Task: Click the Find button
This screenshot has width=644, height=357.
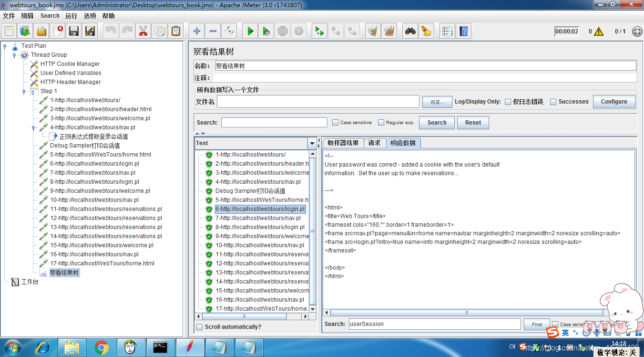Action: click(x=537, y=324)
